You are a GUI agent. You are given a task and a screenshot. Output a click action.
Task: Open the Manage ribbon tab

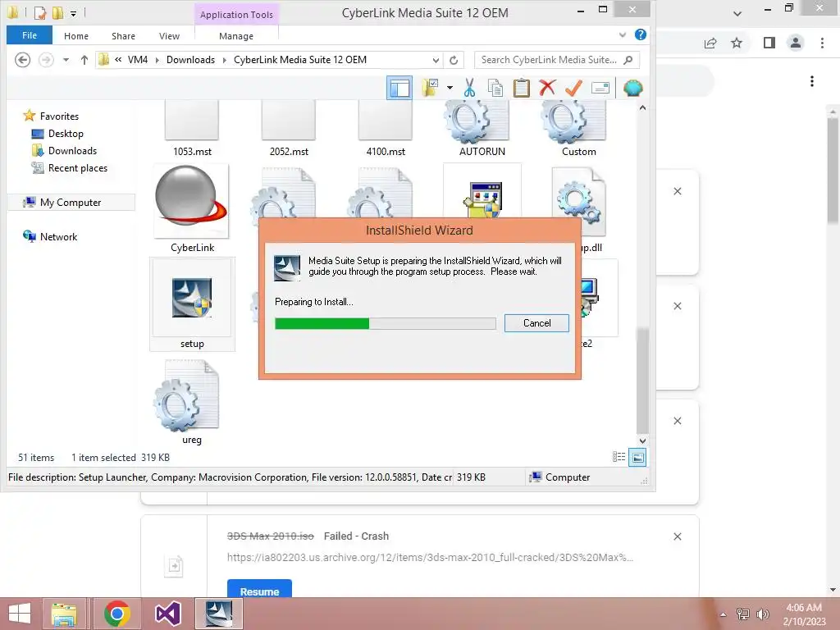pos(236,36)
